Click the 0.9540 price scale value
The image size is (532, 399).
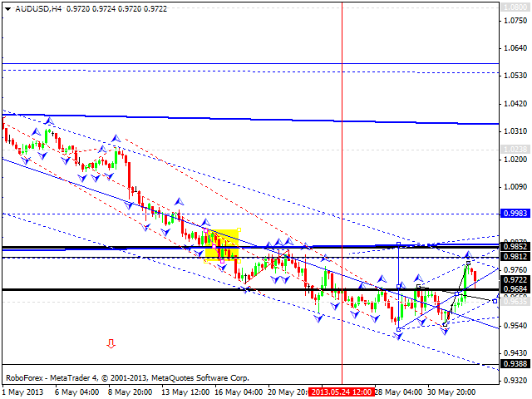pos(515,326)
